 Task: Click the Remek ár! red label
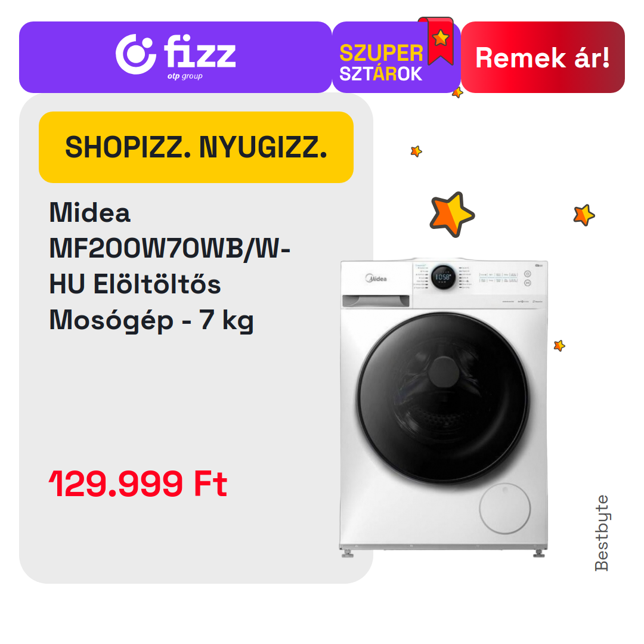pyautogui.click(x=543, y=57)
